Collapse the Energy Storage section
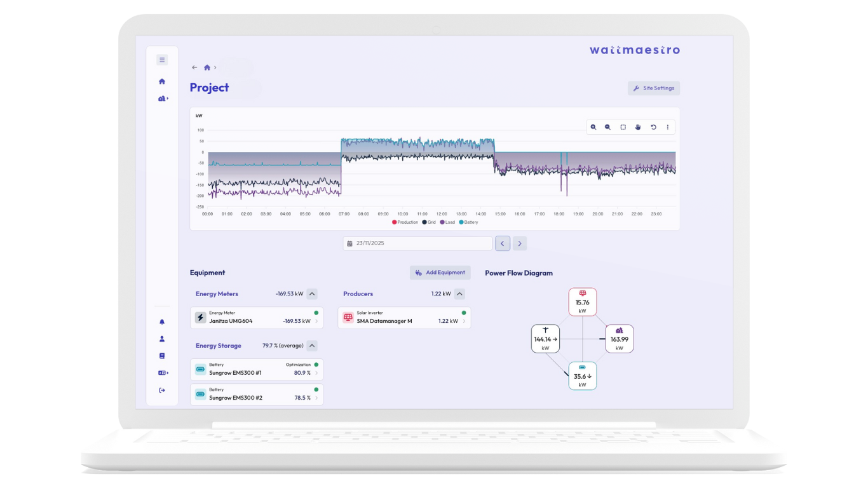The height and width of the screenshot is (488, 868). [x=311, y=346]
